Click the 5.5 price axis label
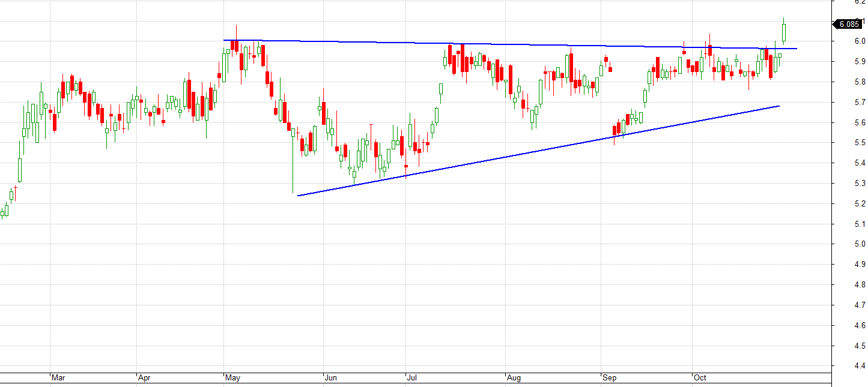 pyautogui.click(x=860, y=142)
